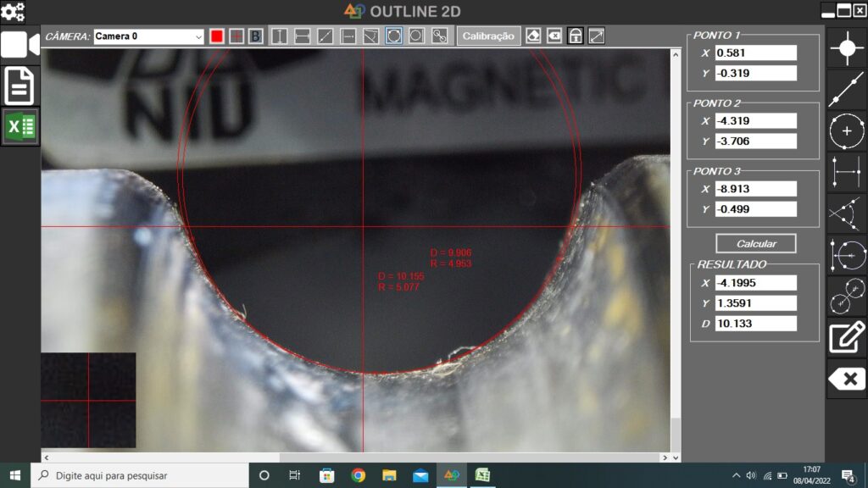Select the line through two points tool
The width and height of the screenshot is (868, 488).
[846, 90]
